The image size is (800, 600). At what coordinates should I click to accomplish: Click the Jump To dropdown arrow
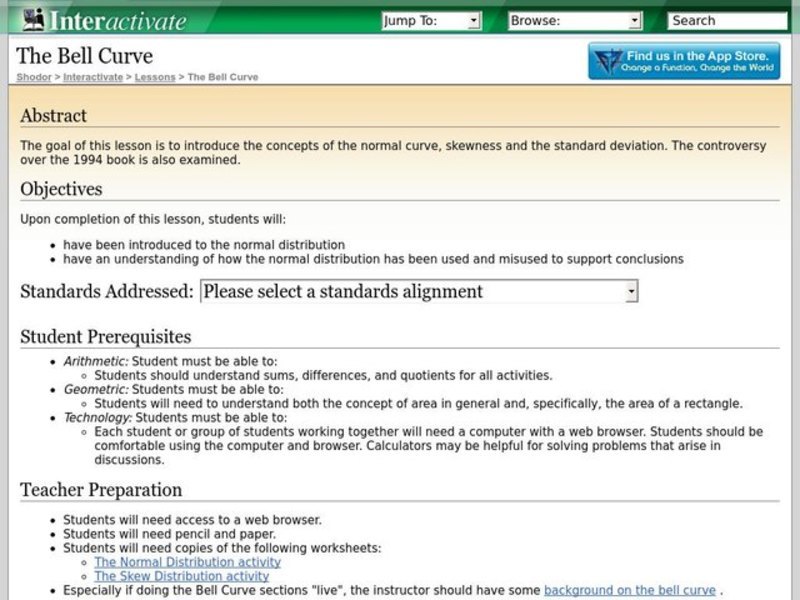[471, 19]
